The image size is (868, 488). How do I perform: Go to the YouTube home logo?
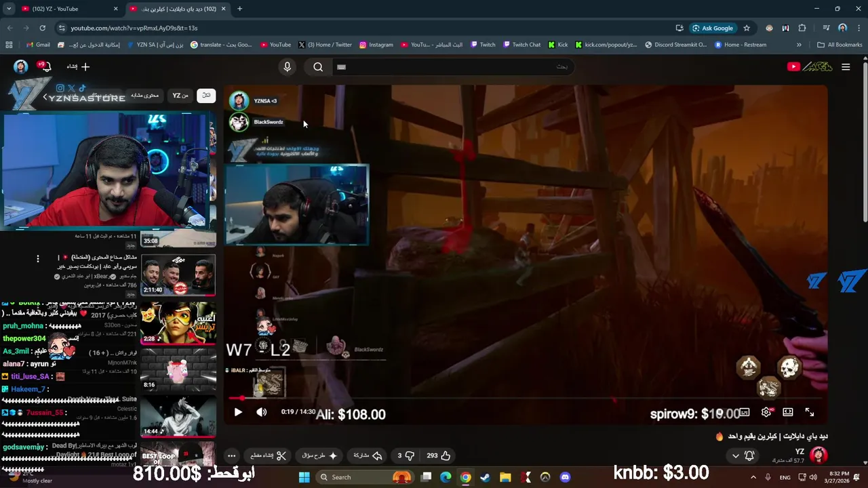[809, 66]
